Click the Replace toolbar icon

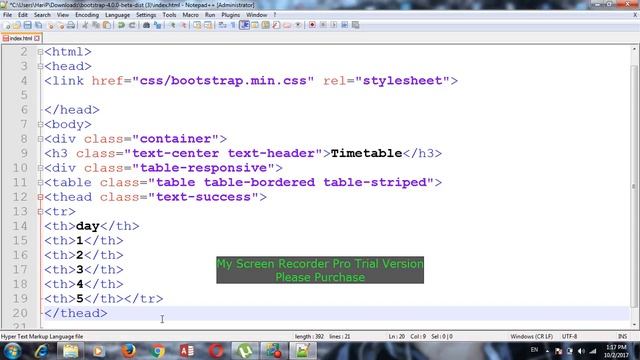tap(158, 25)
